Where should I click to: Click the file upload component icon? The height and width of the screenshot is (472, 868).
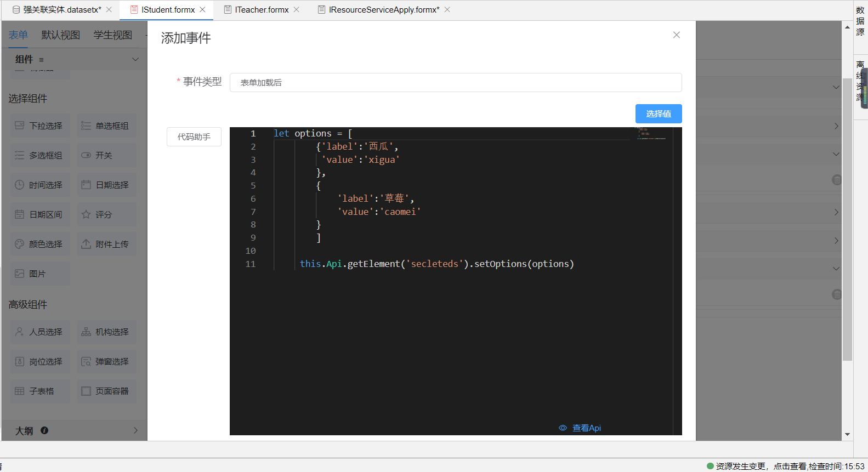pyautogui.click(x=86, y=244)
